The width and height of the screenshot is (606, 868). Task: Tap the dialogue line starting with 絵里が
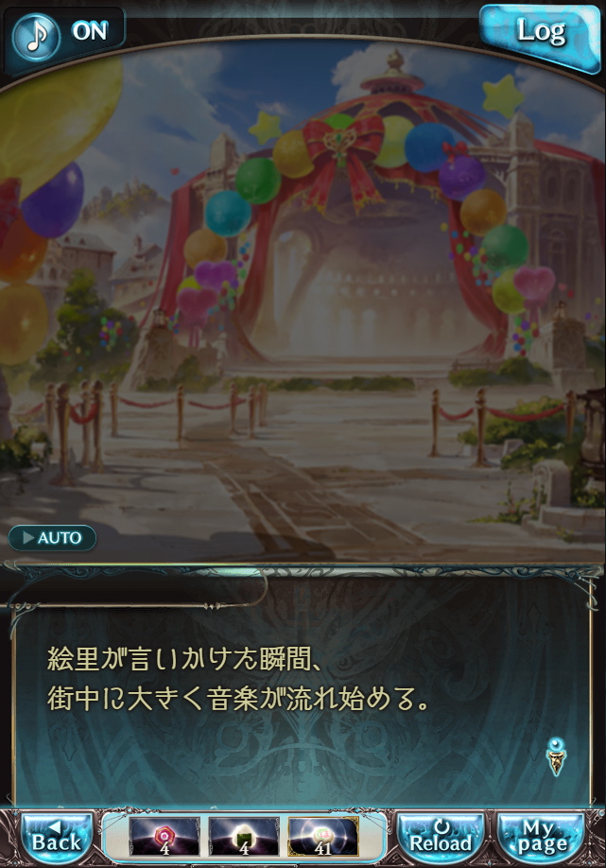coord(185,660)
